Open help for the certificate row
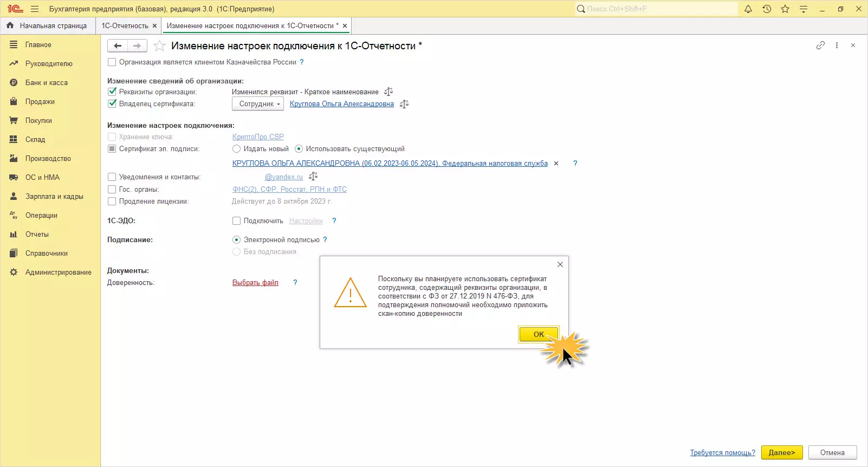 575,163
